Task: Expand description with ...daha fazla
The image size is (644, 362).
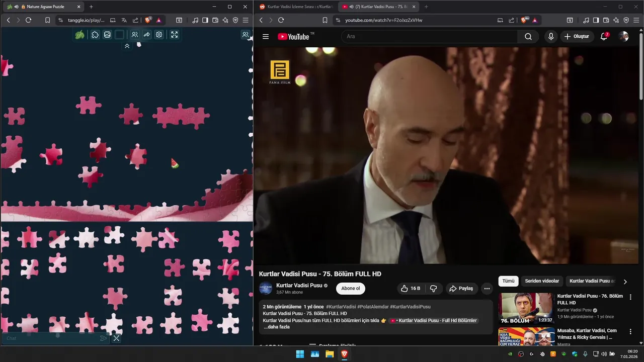Action: pos(276,327)
